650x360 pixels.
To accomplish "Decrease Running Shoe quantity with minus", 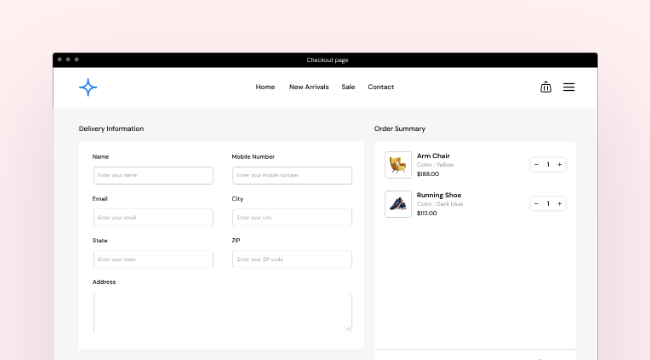I will coord(536,204).
